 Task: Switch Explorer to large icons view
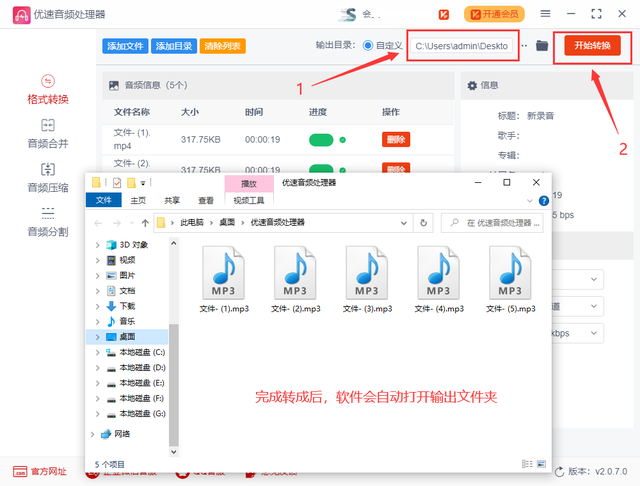541,464
